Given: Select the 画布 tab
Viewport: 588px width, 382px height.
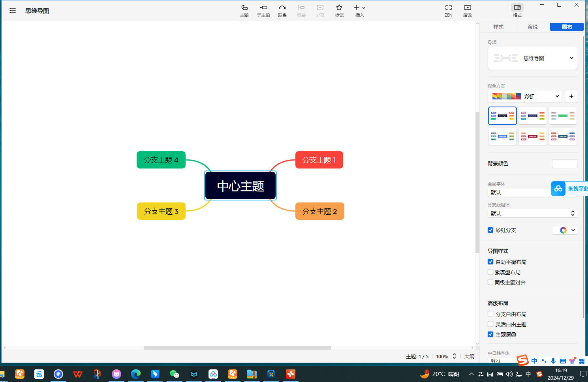Looking at the screenshot, I should click(x=567, y=27).
